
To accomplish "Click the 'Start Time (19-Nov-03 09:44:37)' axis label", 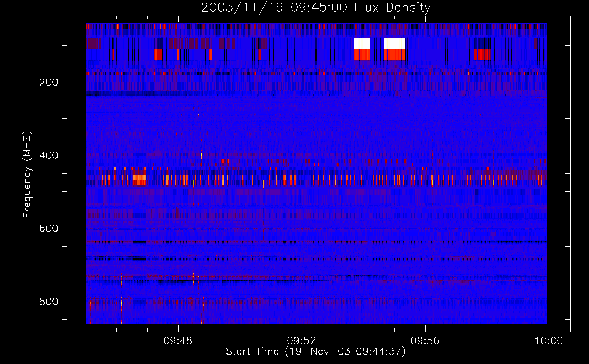I will (316, 352).
